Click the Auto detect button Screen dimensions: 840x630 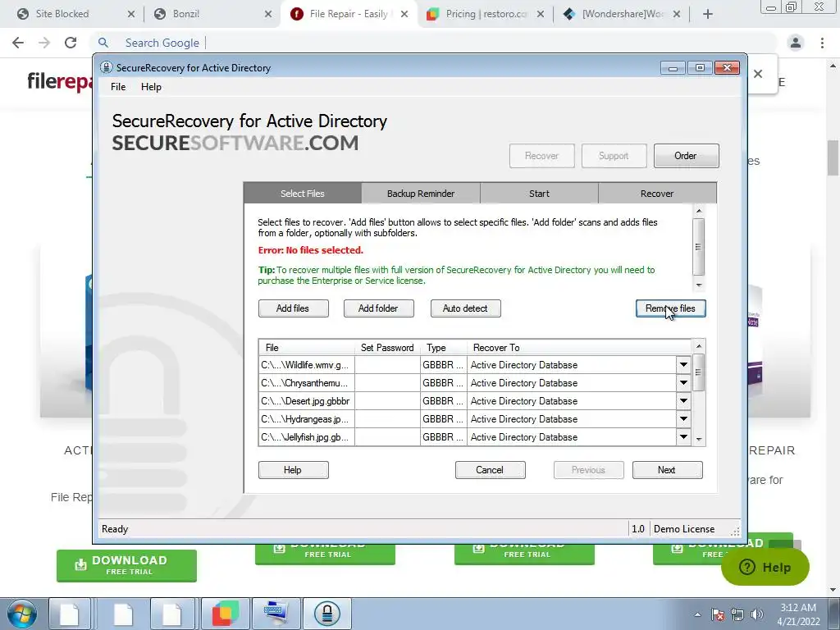465,308
